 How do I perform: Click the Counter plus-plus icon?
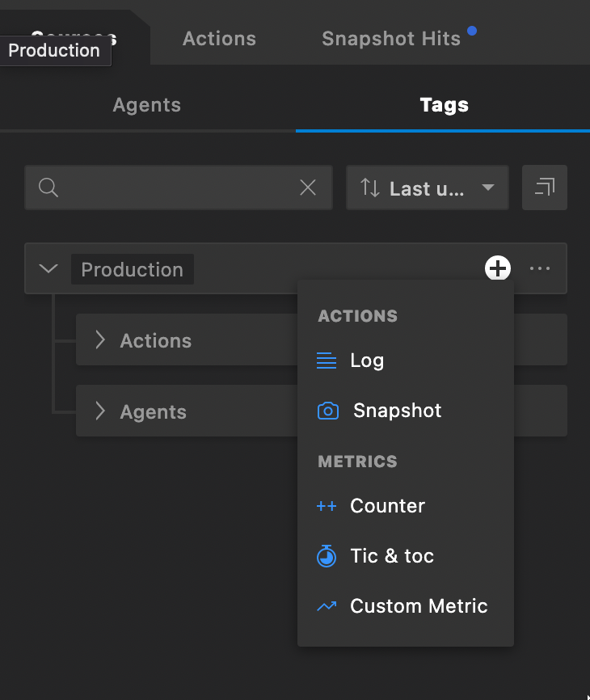click(327, 506)
